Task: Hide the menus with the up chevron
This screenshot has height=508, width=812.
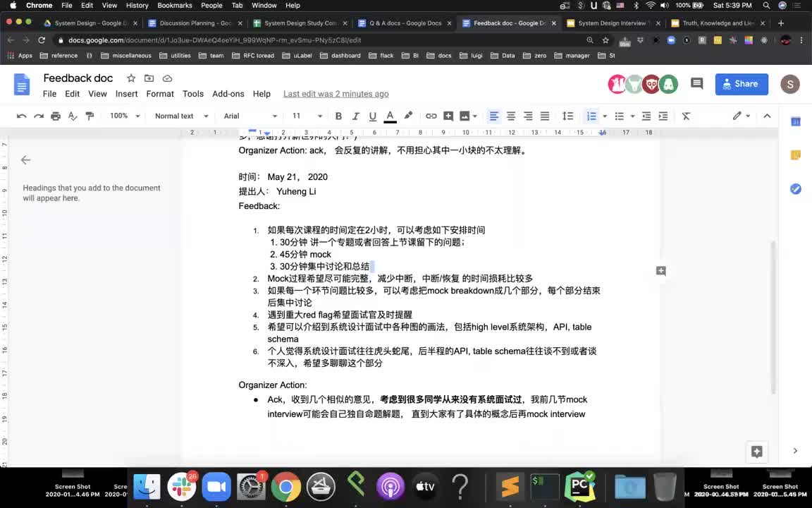Action: (x=767, y=116)
